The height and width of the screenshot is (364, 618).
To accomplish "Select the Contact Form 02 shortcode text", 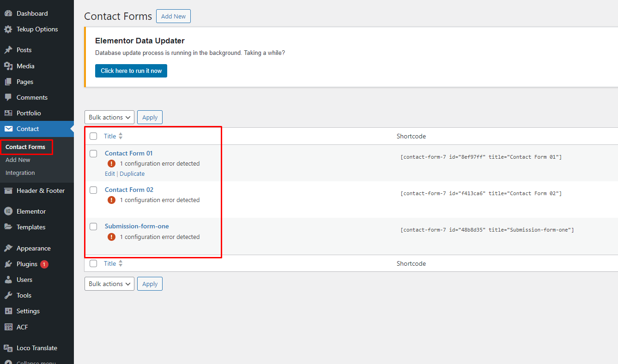I will pyautogui.click(x=481, y=193).
